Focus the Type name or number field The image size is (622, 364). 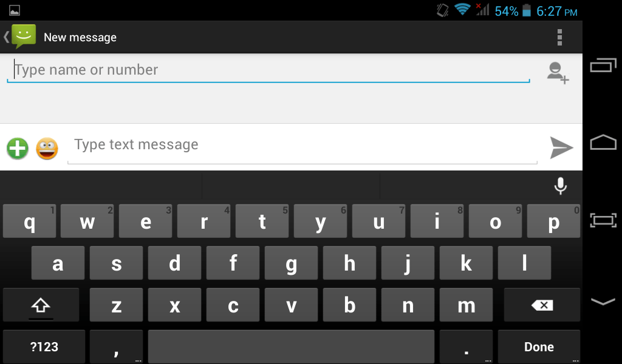tap(268, 70)
